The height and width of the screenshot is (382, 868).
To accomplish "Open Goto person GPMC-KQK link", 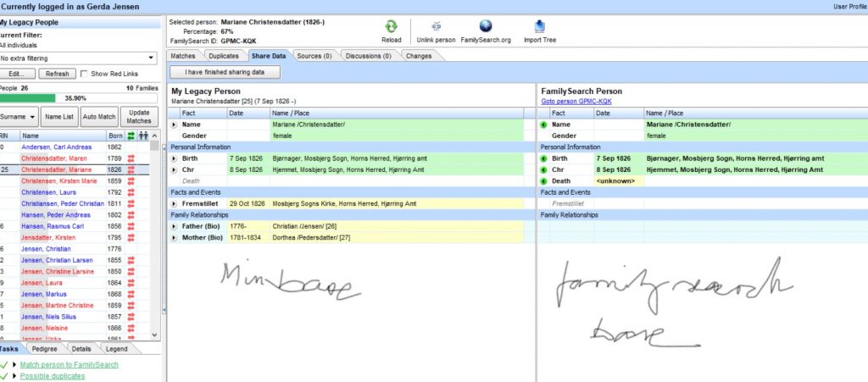I will (576, 102).
